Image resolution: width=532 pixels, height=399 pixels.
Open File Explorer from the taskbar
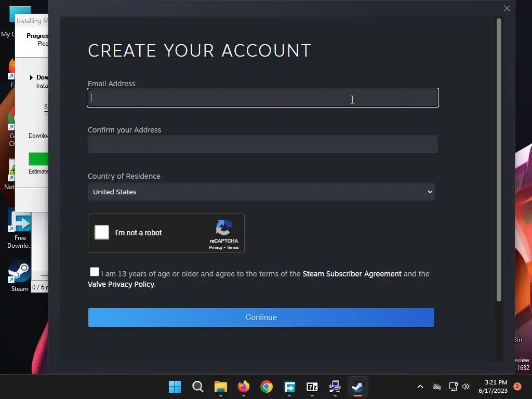coord(220,387)
